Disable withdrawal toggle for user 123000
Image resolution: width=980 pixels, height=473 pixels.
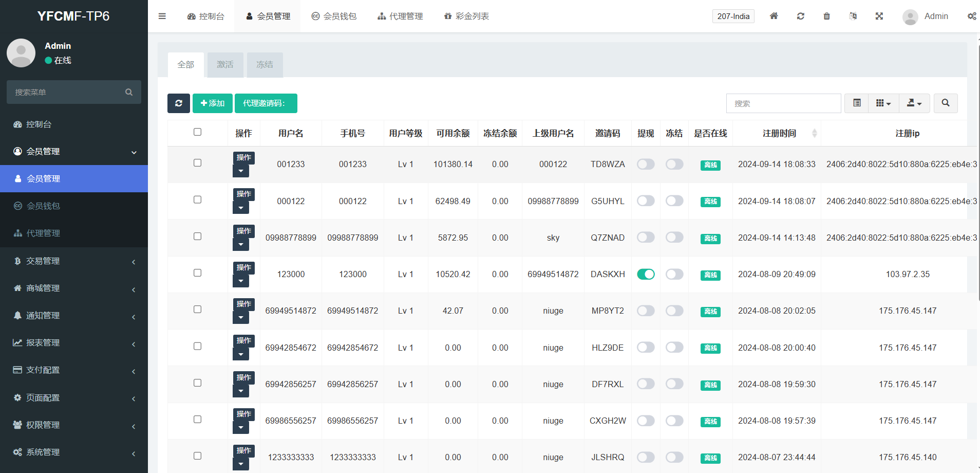coord(646,274)
